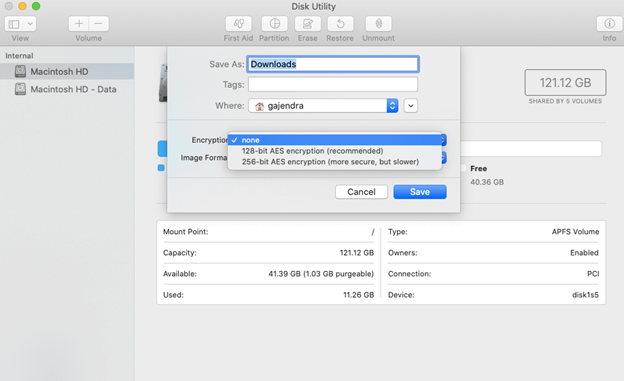624x381 pixels.
Task: Select Macintosh HD in sidebar
Action: (67, 72)
